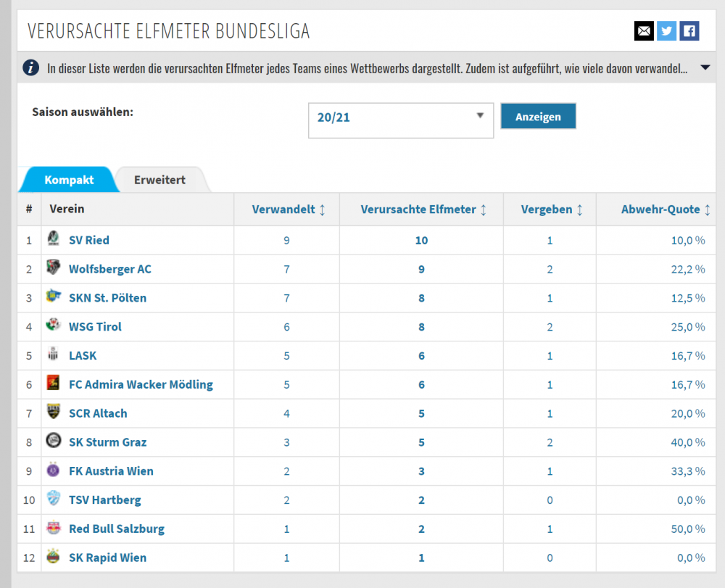
Task: Open the TSV Hartberg link
Action: (x=105, y=500)
